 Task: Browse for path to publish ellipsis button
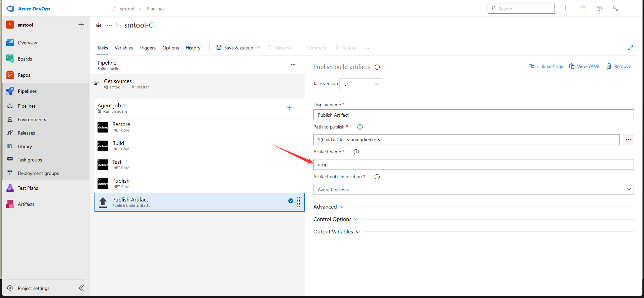pyautogui.click(x=628, y=140)
